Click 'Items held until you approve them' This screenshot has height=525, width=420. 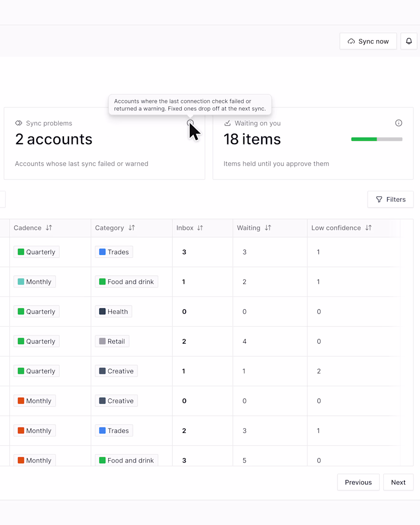pyautogui.click(x=276, y=164)
